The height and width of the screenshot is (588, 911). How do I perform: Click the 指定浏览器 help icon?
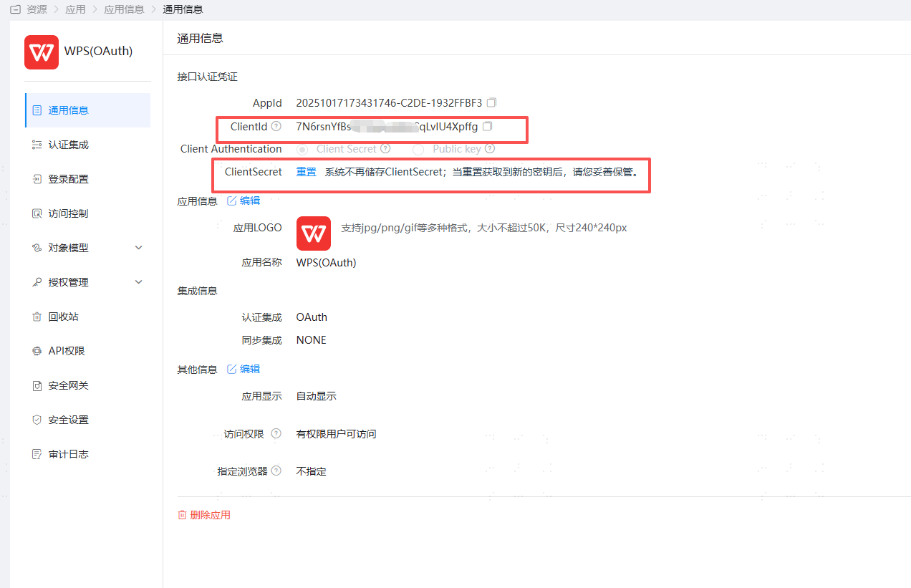[276, 471]
